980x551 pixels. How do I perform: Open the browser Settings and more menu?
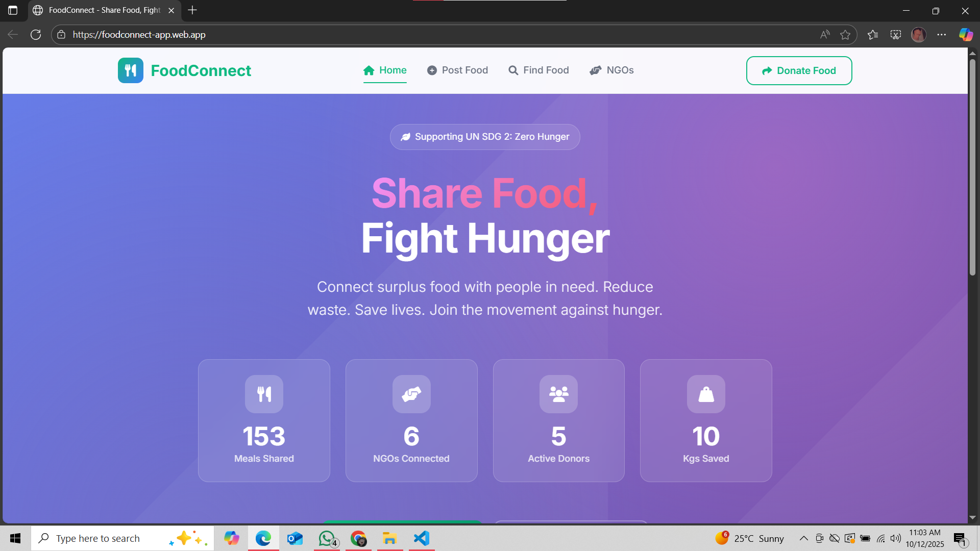click(x=942, y=35)
